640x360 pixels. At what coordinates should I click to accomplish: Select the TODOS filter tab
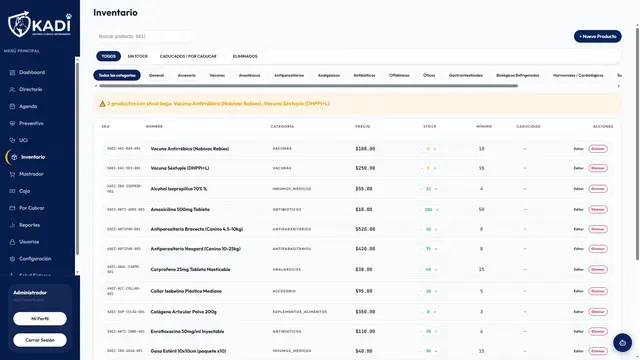tap(109, 56)
